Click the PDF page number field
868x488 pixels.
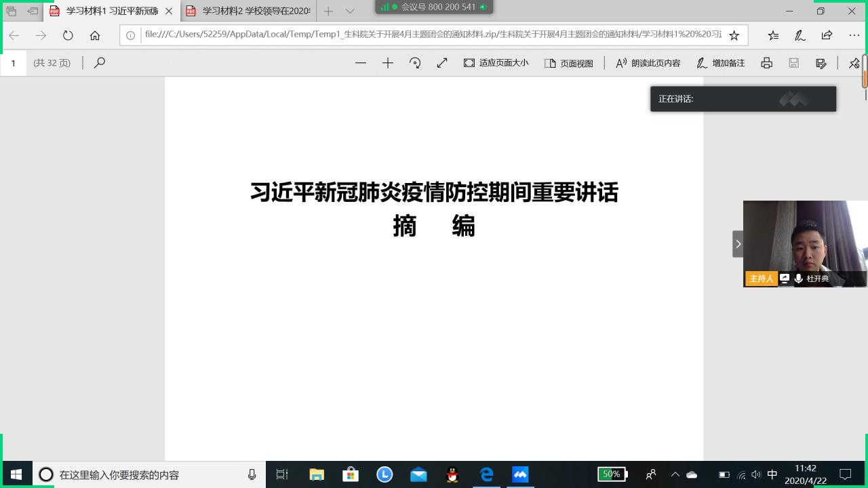pos(13,63)
